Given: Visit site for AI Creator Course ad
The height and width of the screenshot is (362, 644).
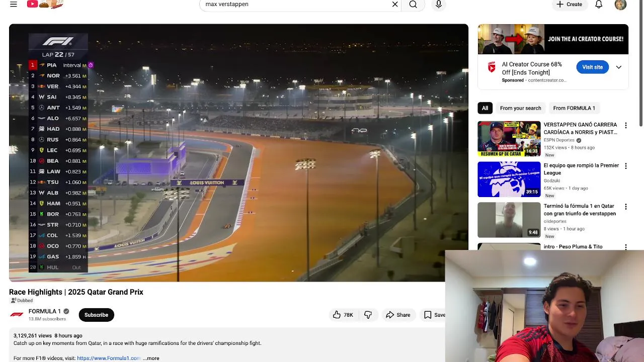Looking at the screenshot, I should pyautogui.click(x=592, y=67).
